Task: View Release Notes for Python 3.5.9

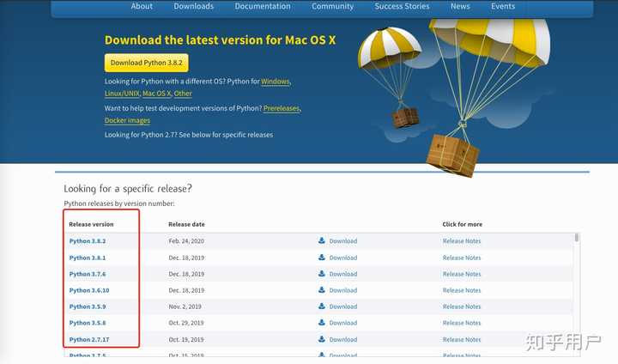Action: tap(462, 306)
